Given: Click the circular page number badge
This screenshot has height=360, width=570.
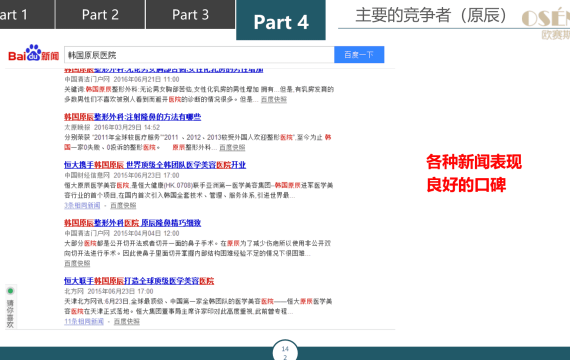Looking at the screenshot, I should tap(285, 351).
